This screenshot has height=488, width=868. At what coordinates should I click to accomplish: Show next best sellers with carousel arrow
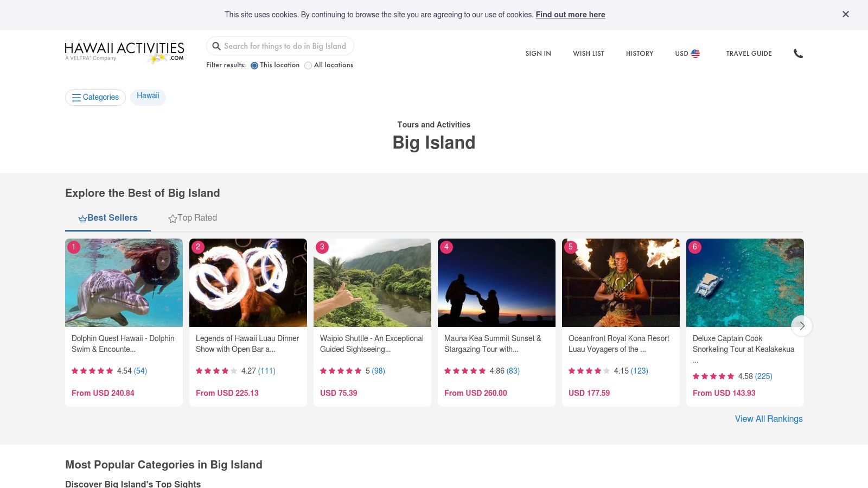tap(802, 326)
